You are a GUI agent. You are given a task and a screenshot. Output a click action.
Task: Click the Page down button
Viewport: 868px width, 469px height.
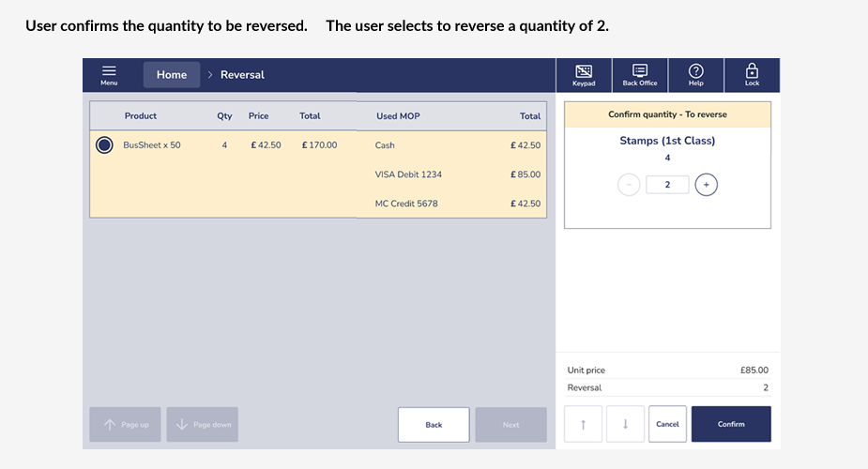(203, 425)
